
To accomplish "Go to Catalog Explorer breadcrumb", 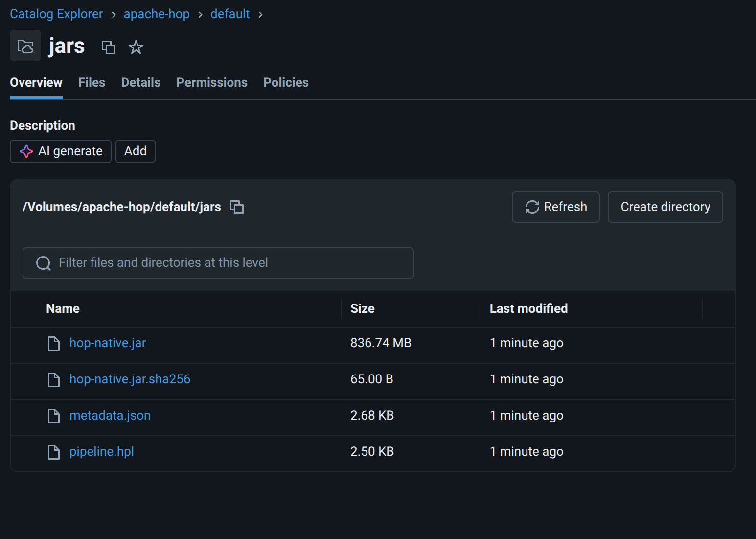I will [x=56, y=14].
